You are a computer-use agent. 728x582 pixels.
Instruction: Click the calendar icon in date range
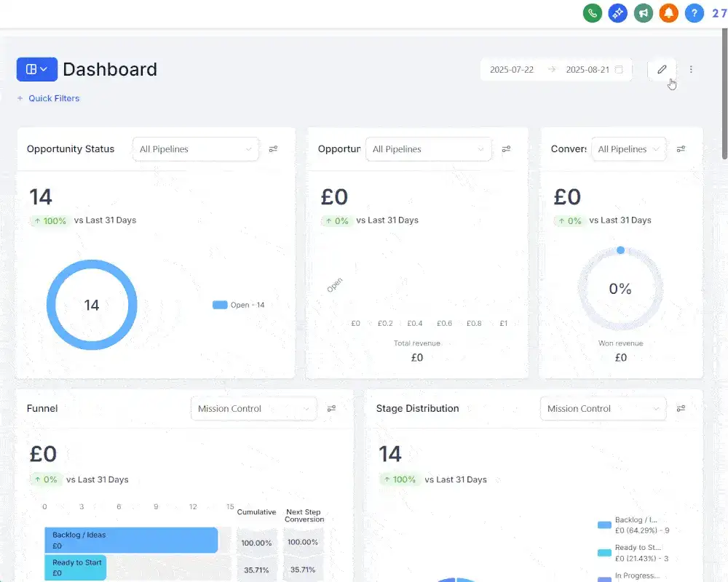(x=618, y=70)
